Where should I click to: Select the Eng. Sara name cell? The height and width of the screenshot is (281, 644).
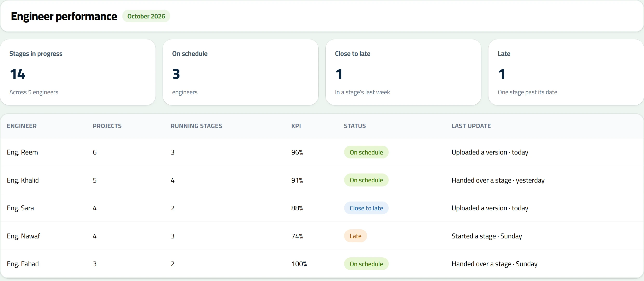pos(20,208)
